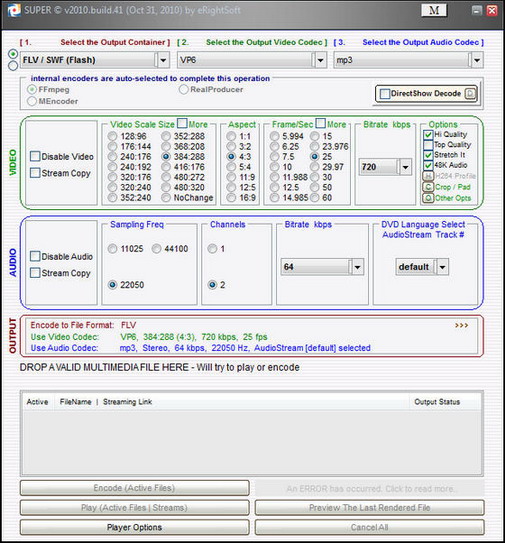This screenshot has height=543, width=505.
Task: Expand the audio Bitrate kbps dropdown
Action: pyautogui.click(x=357, y=267)
